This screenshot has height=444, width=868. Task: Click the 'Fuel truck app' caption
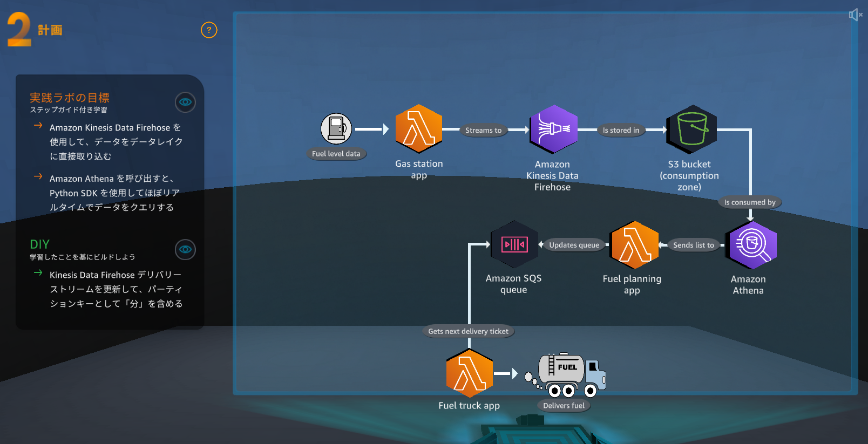click(469, 406)
